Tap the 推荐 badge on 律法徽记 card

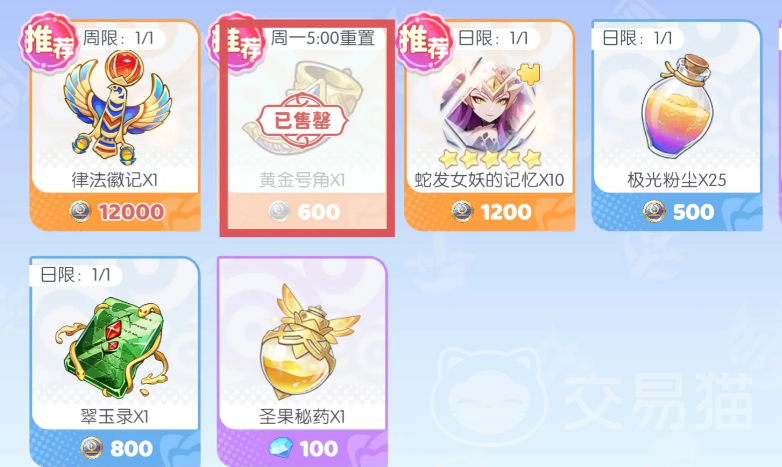[48, 42]
